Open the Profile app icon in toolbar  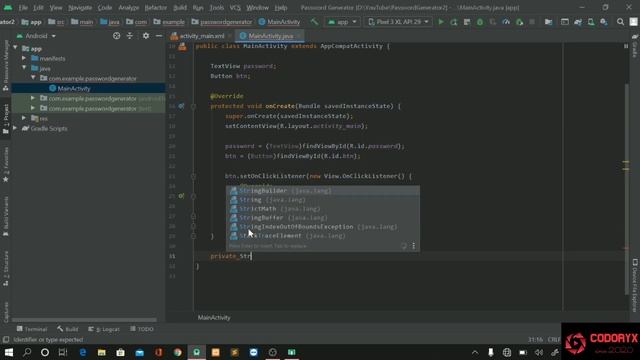[x=506, y=22]
